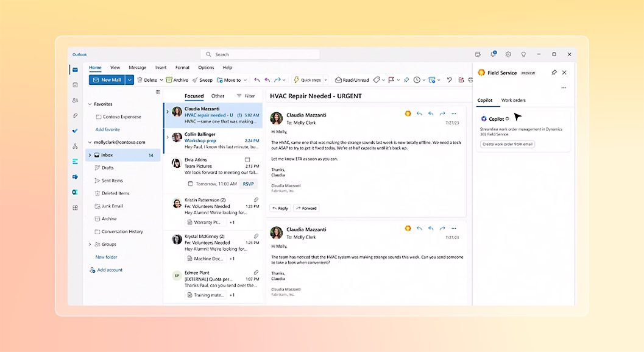Click the New Mail button
Image resolution: width=644 pixels, height=352 pixels.
point(107,80)
